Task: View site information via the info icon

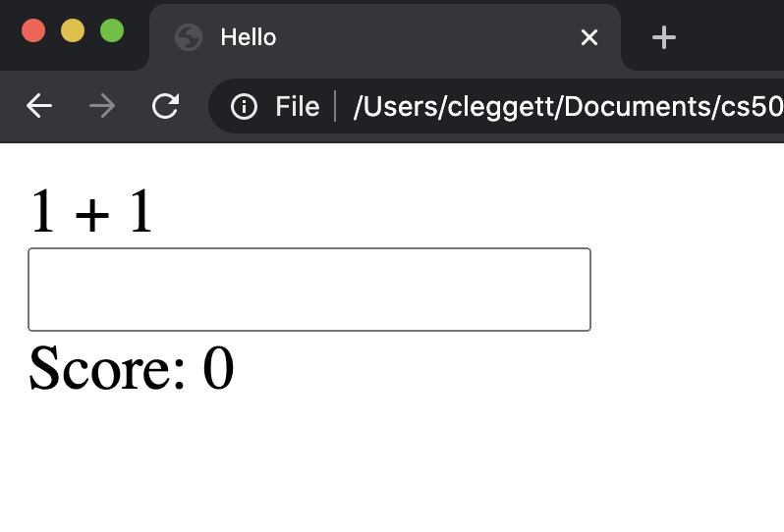Action: [x=244, y=106]
